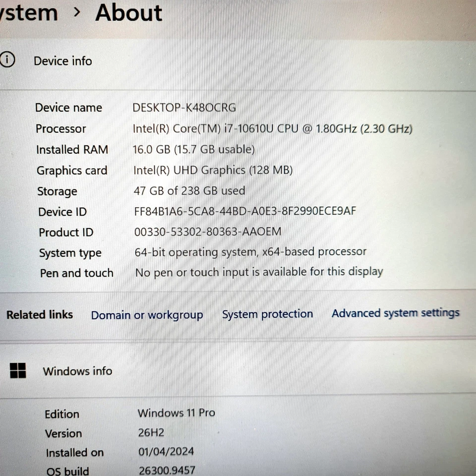Click the Version label
476x476 pixels.
click(63, 433)
